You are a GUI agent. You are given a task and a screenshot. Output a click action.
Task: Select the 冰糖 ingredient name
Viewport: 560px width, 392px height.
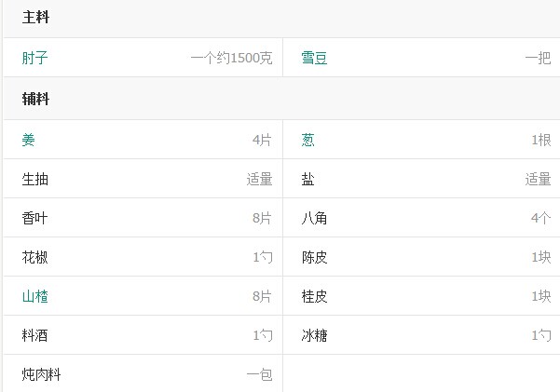(x=314, y=336)
